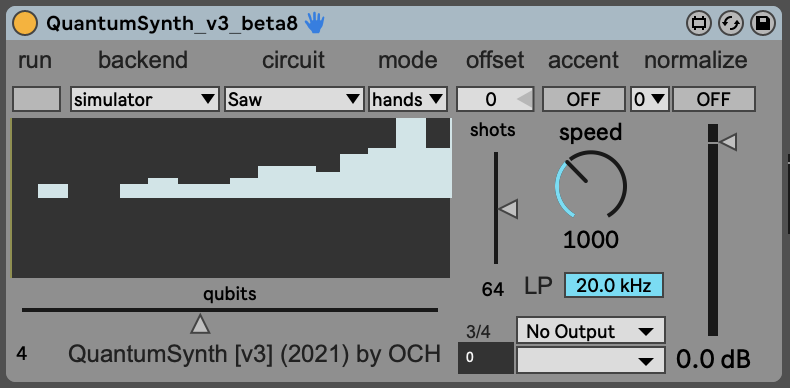
Task: Open the backend simulator dropdown
Action: 145,99
